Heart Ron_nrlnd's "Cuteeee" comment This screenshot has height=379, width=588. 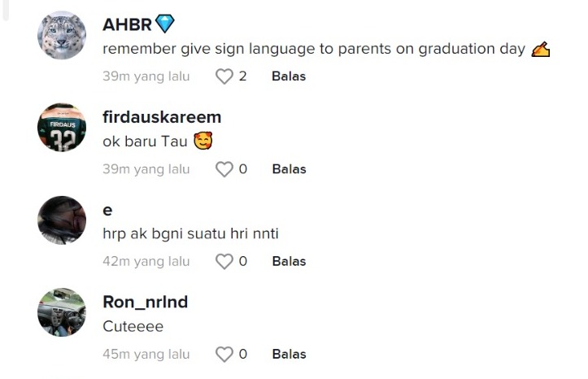point(224,354)
